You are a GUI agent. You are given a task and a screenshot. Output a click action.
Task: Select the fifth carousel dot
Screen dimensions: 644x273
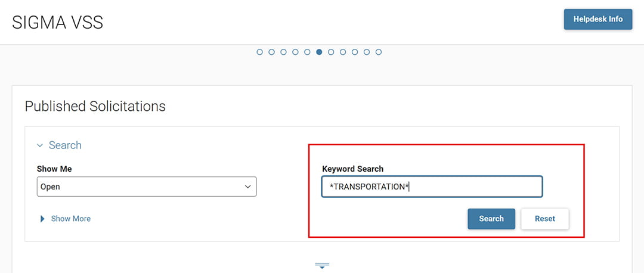[307, 52]
